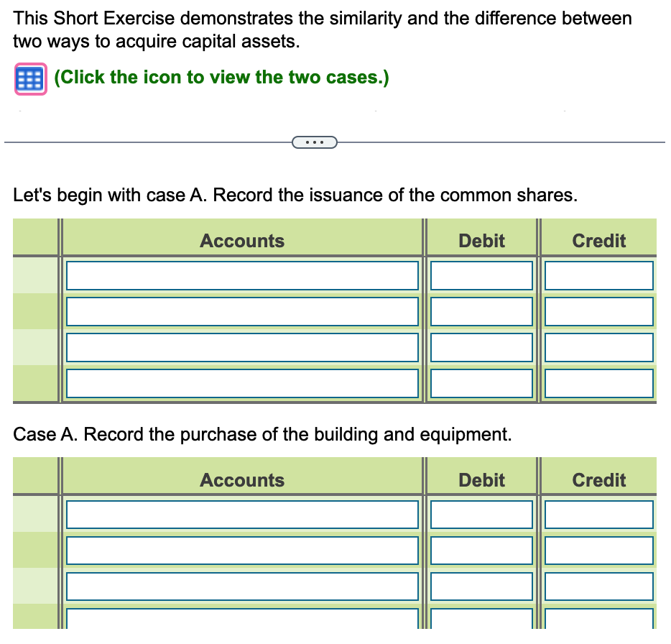671x644 pixels.
Task: Select the fourth Accounts row of the issuance table
Action: tap(241, 383)
